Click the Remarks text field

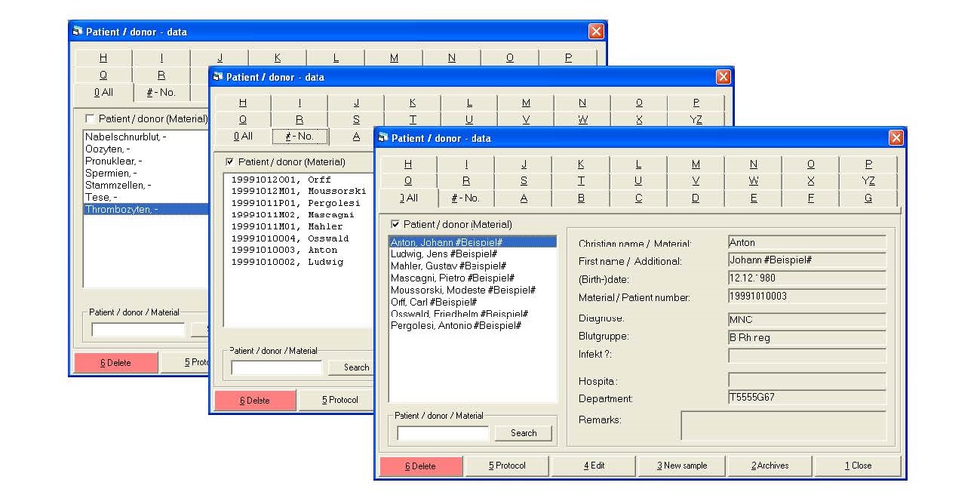tap(782, 426)
